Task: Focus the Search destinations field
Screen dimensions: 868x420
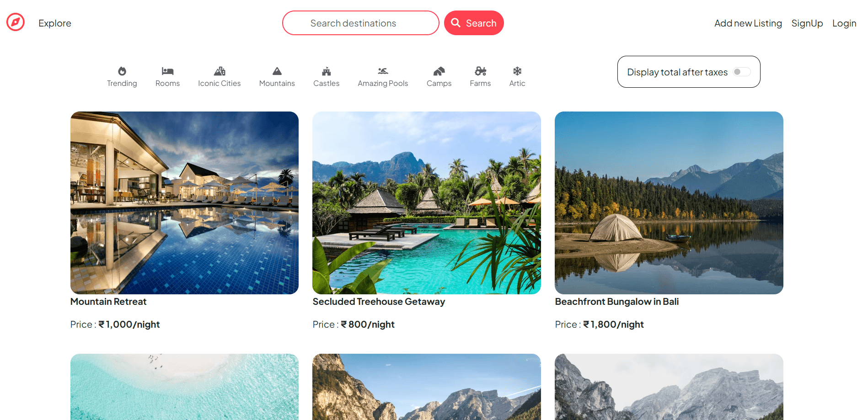Action: 361,23
